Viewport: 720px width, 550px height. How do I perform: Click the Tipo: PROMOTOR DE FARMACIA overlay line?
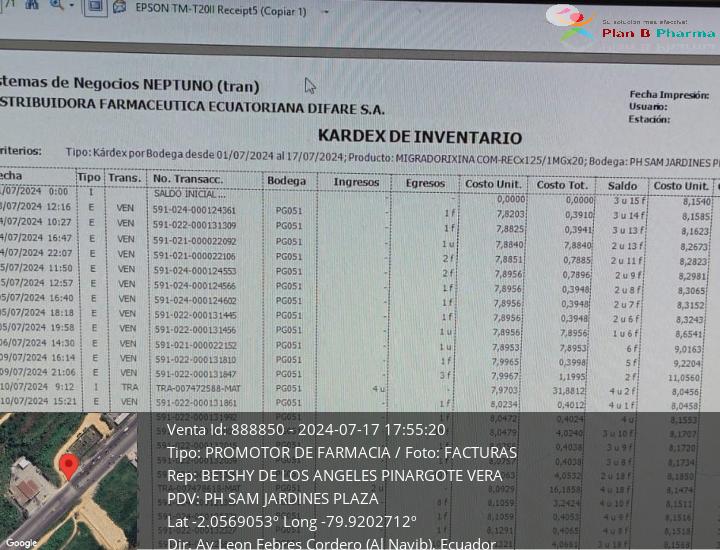[342, 453]
